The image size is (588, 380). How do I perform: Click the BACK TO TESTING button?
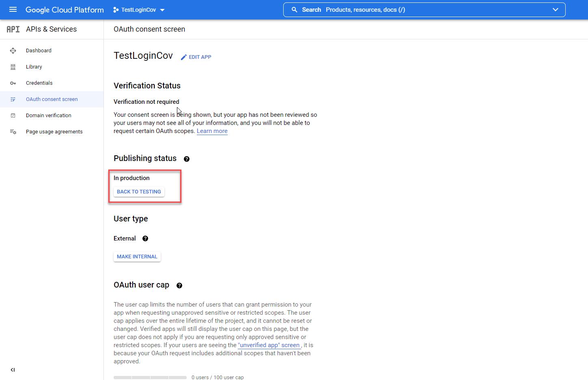point(139,192)
